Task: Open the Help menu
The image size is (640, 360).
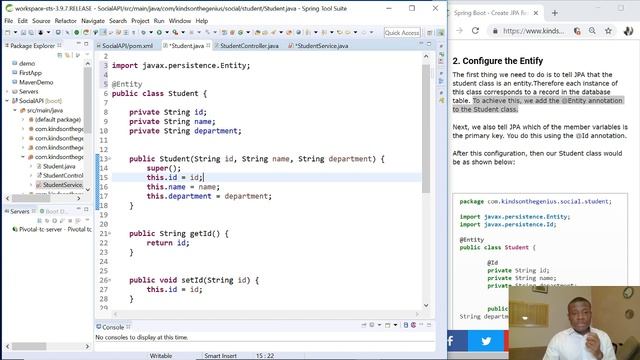Action: [x=202, y=21]
